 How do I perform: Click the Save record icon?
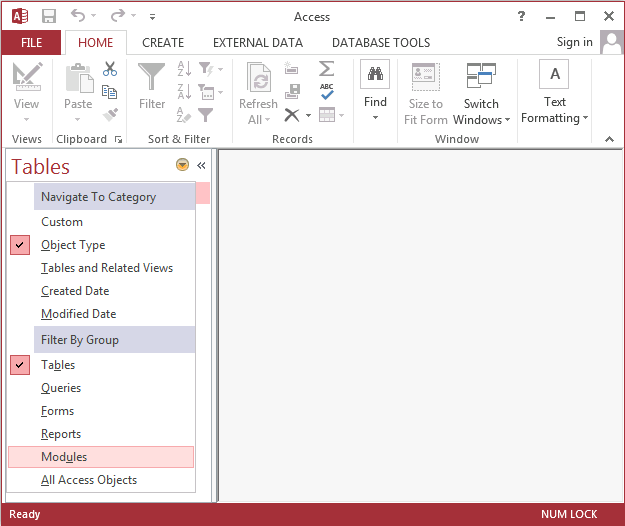(x=292, y=92)
